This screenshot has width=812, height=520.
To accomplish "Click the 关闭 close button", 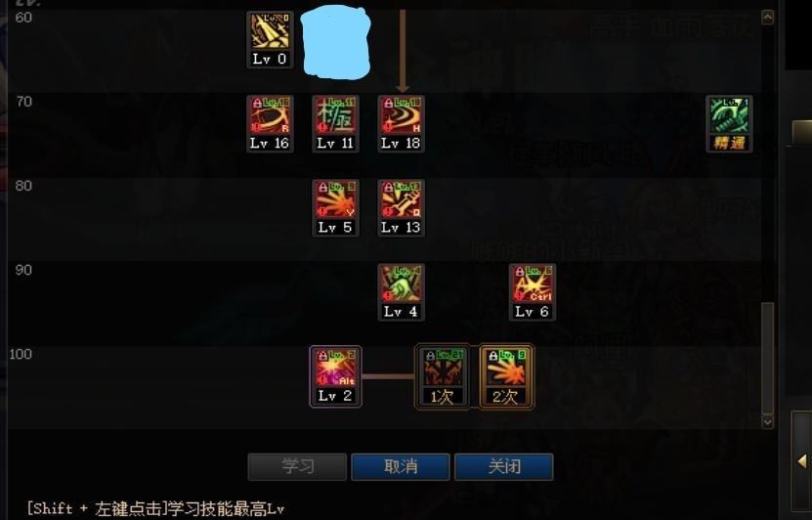I will coord(504,466).
